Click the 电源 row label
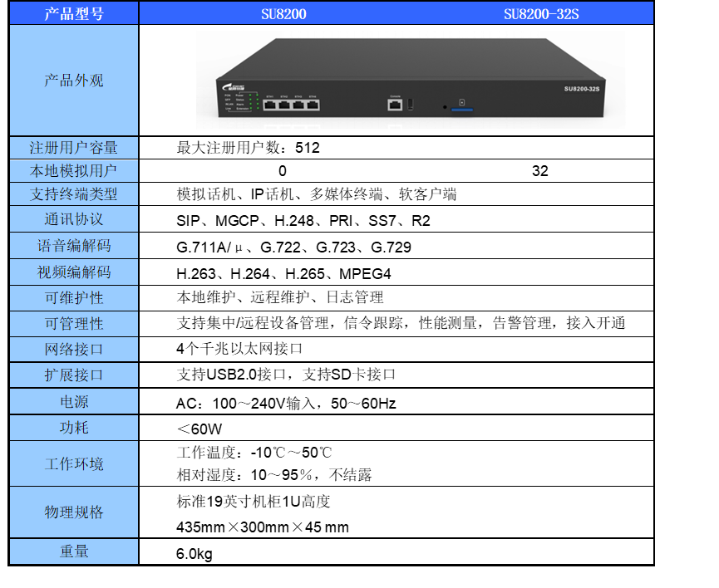The height and width of the screenshot is (588, 719). click(x=74, y=402)
